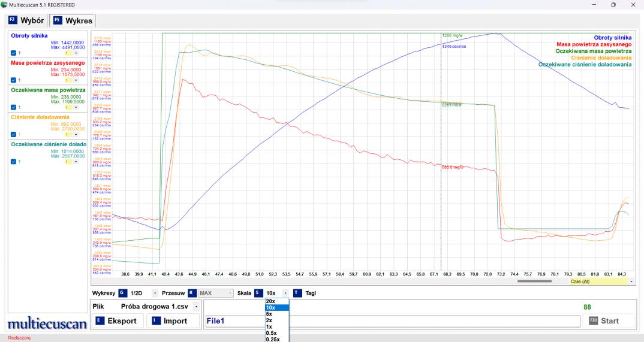Choose 2x scale option
The height and width of the screenshot is (342, 644).
(277, 320)
